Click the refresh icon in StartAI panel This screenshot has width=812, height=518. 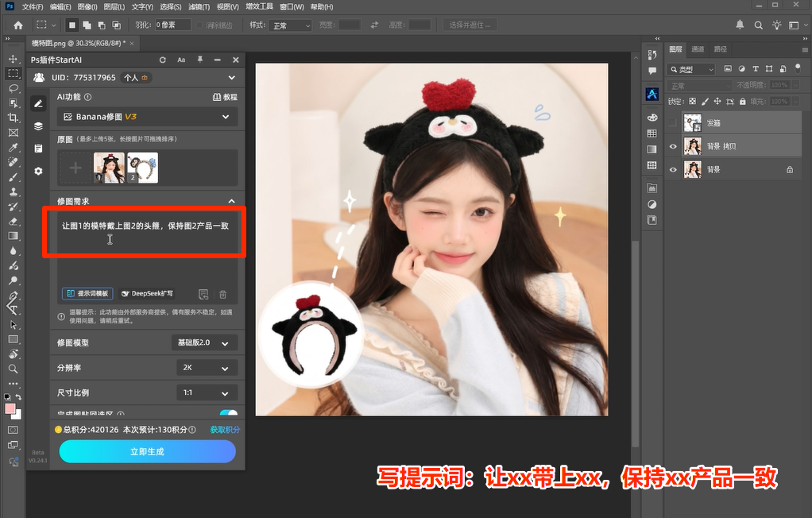pyautogui.click(x=163, y=60)
